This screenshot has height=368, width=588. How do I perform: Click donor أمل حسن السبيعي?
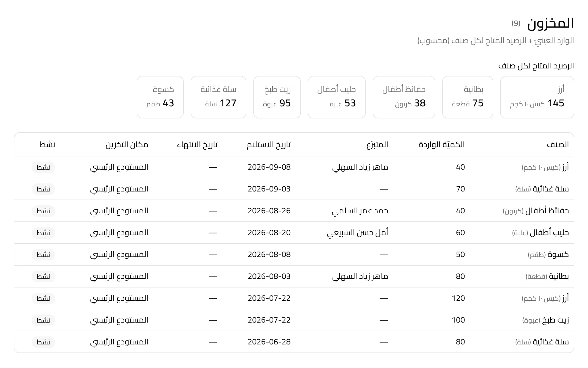pyautogui.click(x=357, y=233)
